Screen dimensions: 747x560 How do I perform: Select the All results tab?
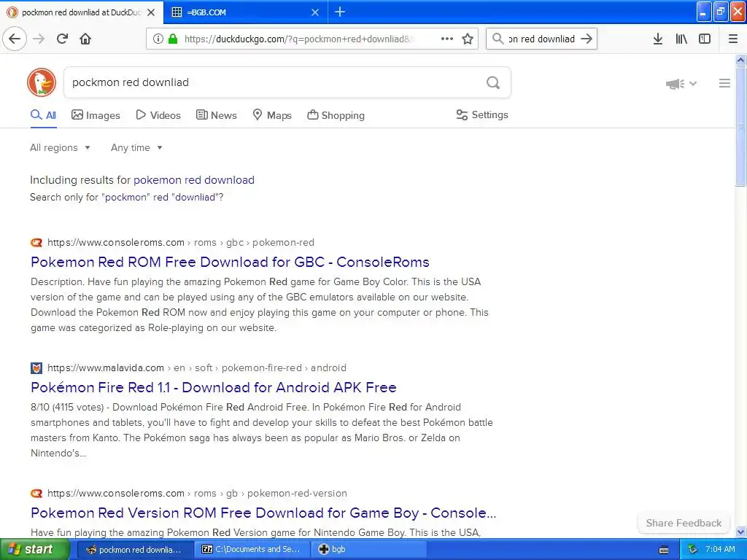[43, 115]
